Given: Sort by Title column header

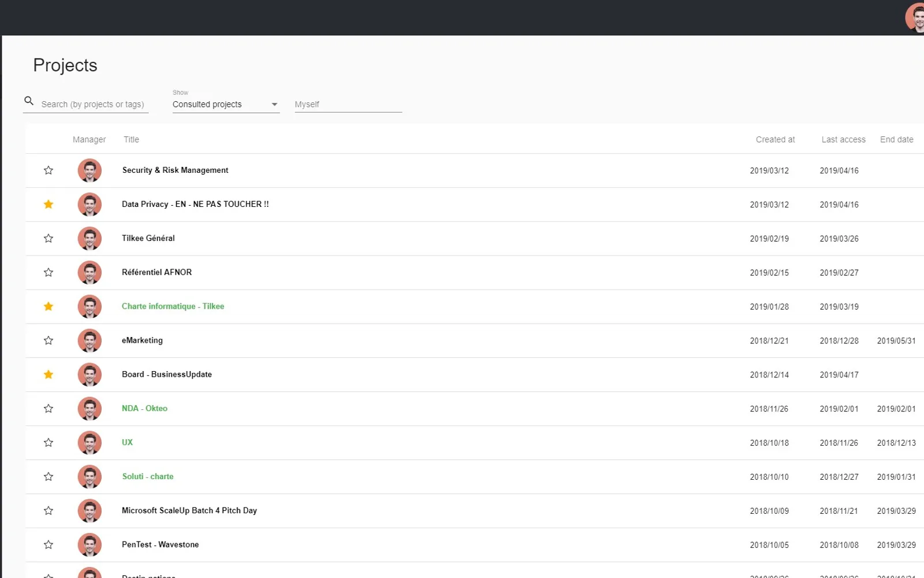Looking at the screenshot, I should pos(131,140).
